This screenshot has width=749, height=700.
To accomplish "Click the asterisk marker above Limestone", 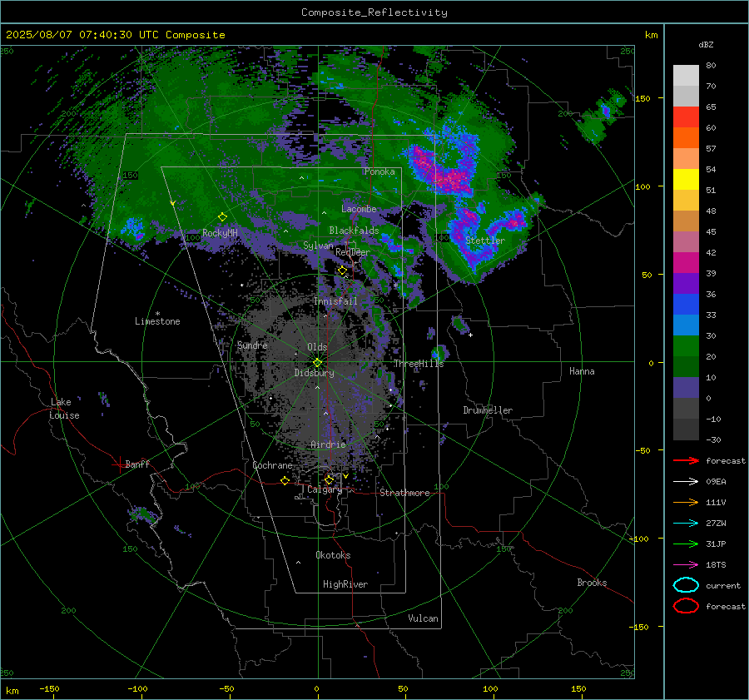I will [x=157, y=314].
